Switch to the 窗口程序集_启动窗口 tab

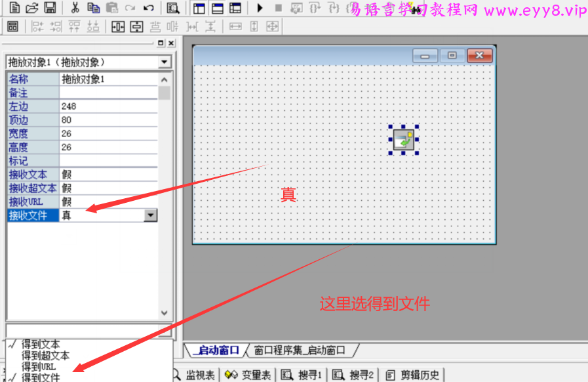299,350
